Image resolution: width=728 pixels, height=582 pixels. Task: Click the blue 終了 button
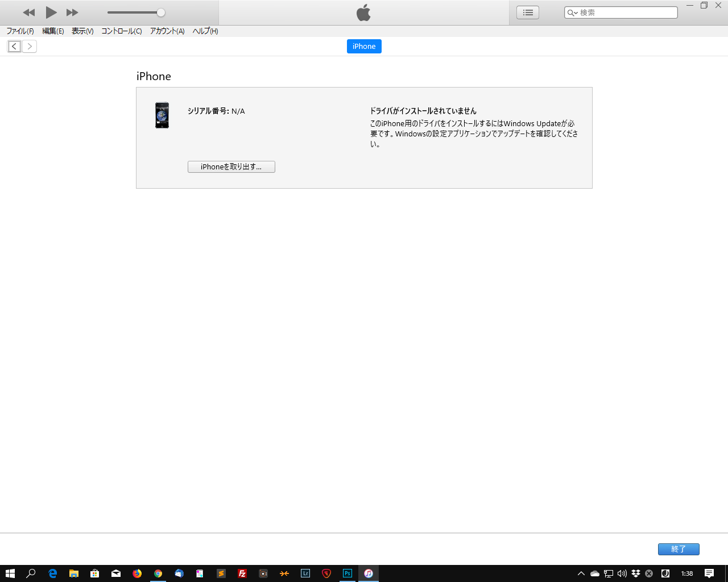[679, 549]
